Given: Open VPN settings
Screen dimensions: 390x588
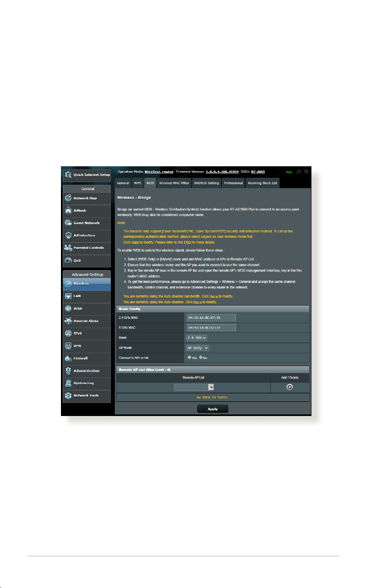Looking at the screenshot, I should 87,346.
